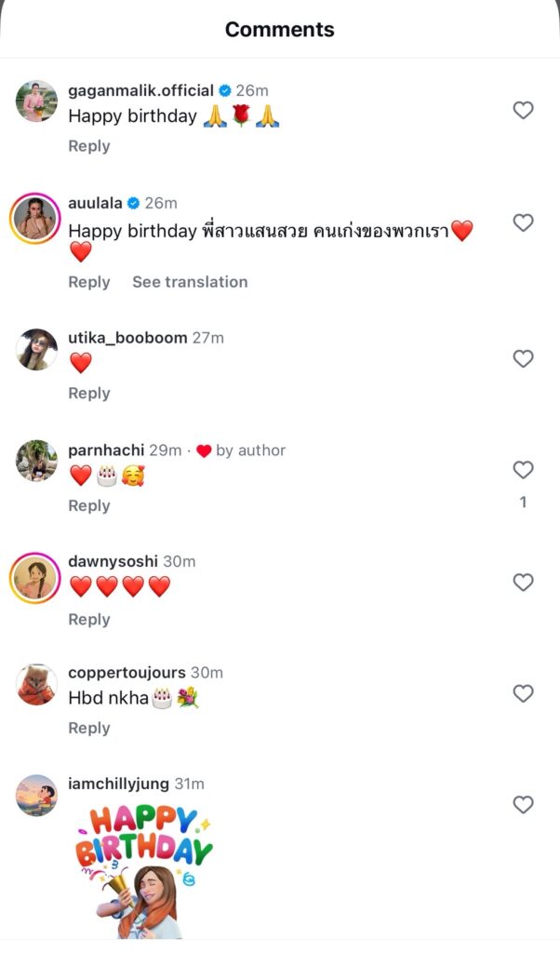Tap the Comments header title
Viewport: 560px width, 953px height.
tap(279, 30)
